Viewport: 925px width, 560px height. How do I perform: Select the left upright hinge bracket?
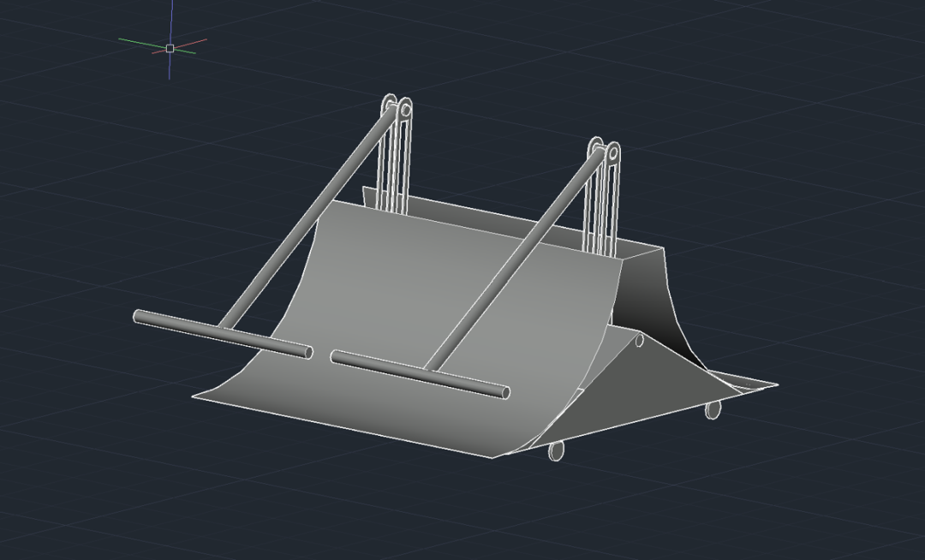[x=395, y=153]
